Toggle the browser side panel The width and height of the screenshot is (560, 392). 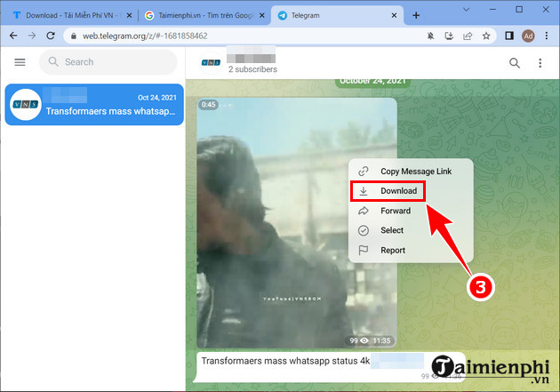point(509,36)
